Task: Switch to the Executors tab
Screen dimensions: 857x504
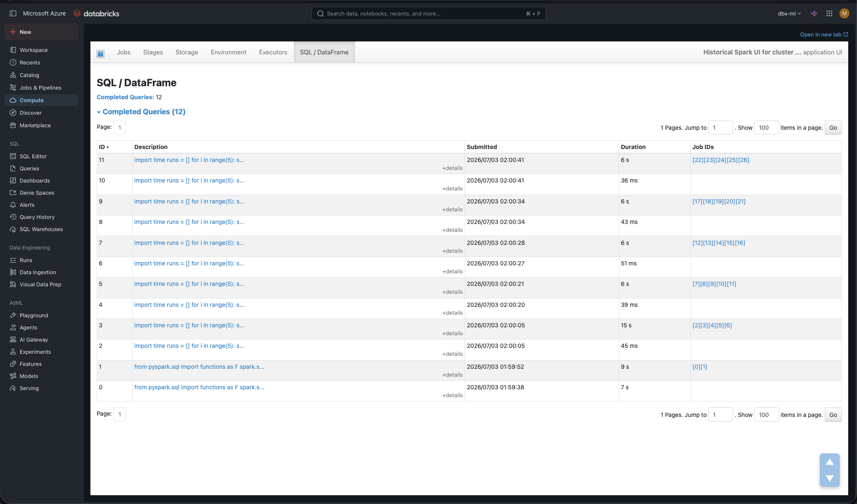Action: [x=273, y=52]
